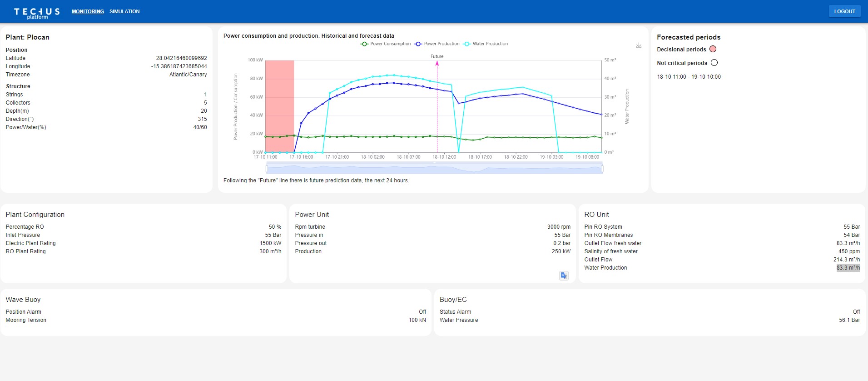Click the highlighted Water Production 83.3 m³/h value
Image resolution: width=868 pixels, height=381 pixels.
pyautogui.click(x=848, y=268)
